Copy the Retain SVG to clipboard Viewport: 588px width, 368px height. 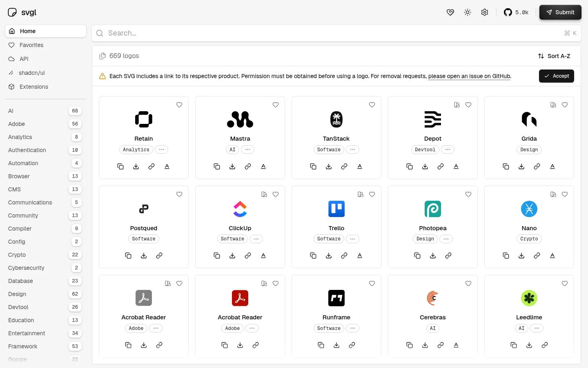(120, 166)
